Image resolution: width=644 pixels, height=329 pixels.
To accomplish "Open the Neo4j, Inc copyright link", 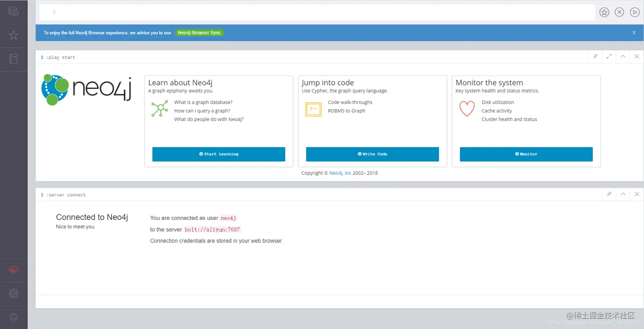I will tap(340, 173).
